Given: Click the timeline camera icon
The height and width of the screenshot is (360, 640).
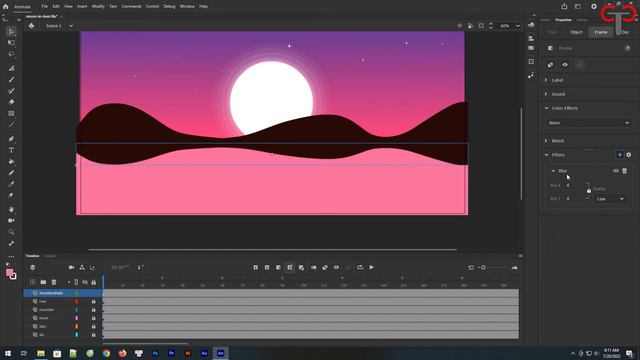Looking at the screenshot, I should pos(71,267).
